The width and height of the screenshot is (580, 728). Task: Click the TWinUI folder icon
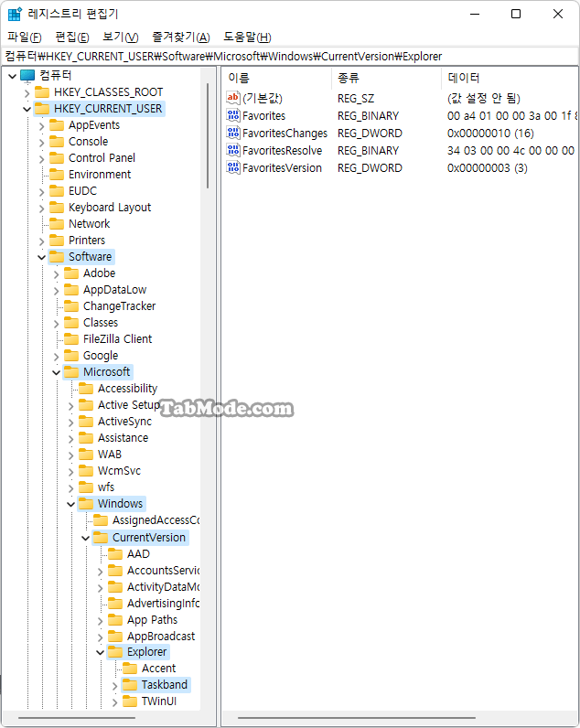130,701
